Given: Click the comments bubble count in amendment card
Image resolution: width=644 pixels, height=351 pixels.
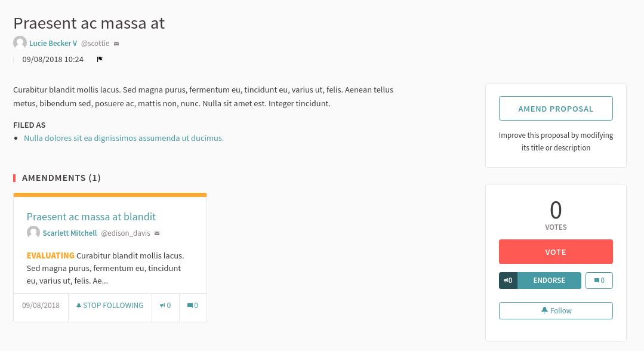Looking at the screenshot, I should 193,306.
